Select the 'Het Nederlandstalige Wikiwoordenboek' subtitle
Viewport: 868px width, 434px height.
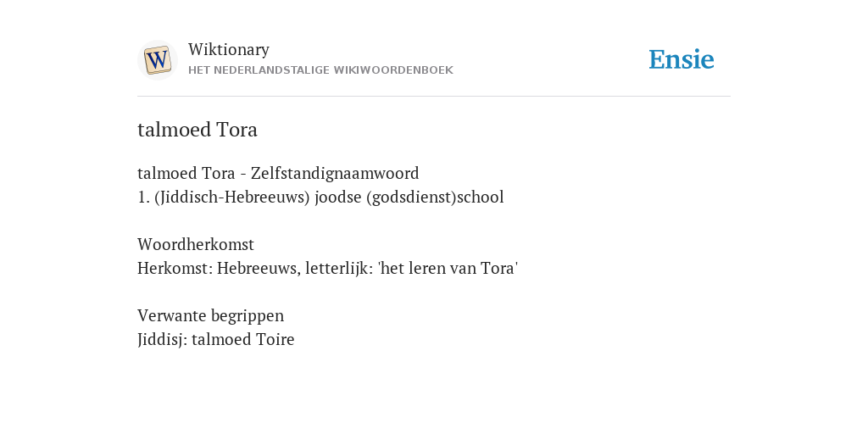click(320, 70)
